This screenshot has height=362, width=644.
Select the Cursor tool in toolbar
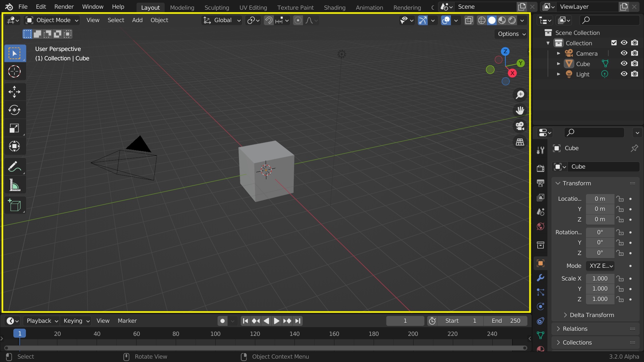[14, 71]
